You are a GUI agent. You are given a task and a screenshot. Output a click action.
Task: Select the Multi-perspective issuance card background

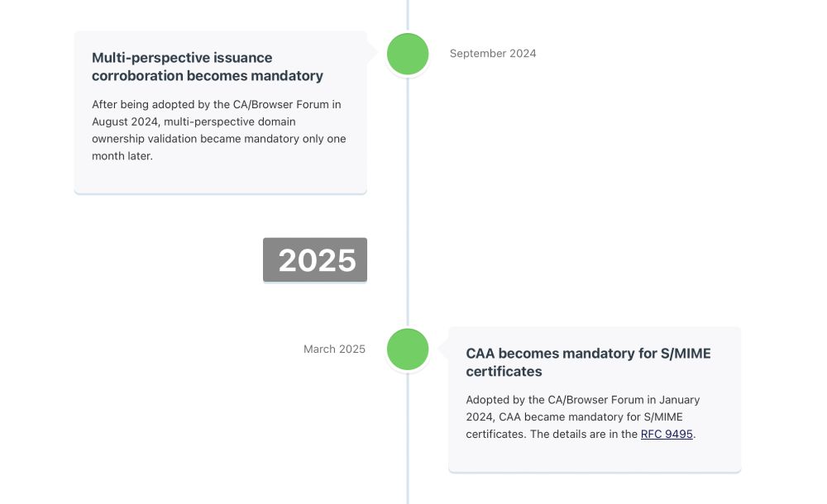221,179
